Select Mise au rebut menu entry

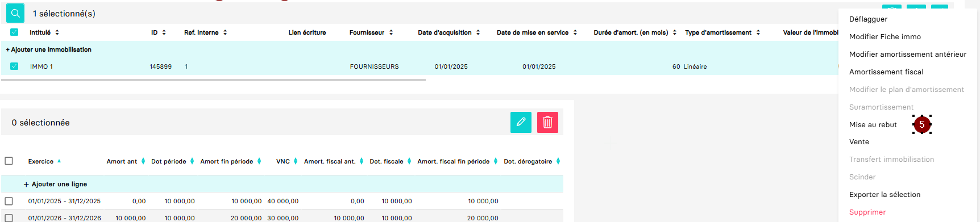[873, 124]
